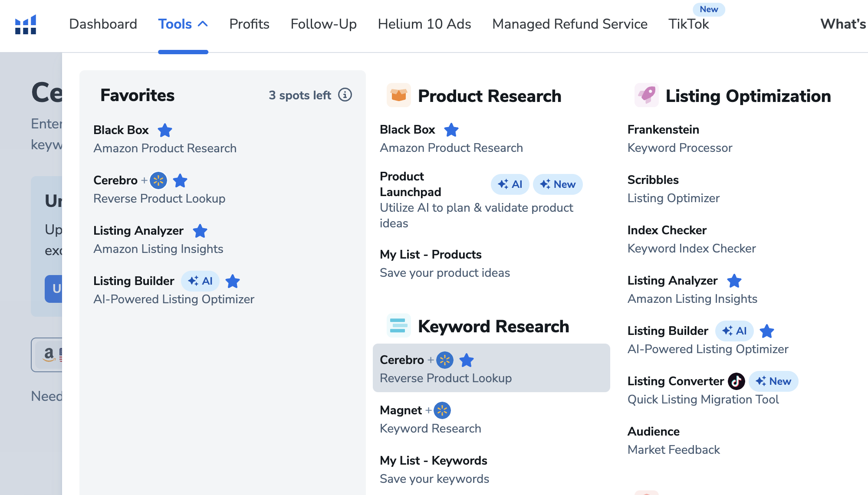Screen dimensions: 868x495
Task: Open the TikTok nav item
Action: [688, 24]
